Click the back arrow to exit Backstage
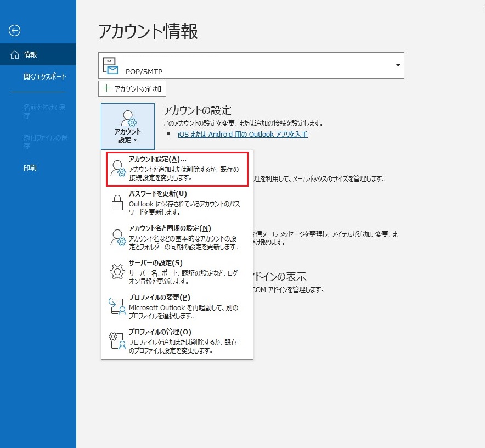 point(14,31)
